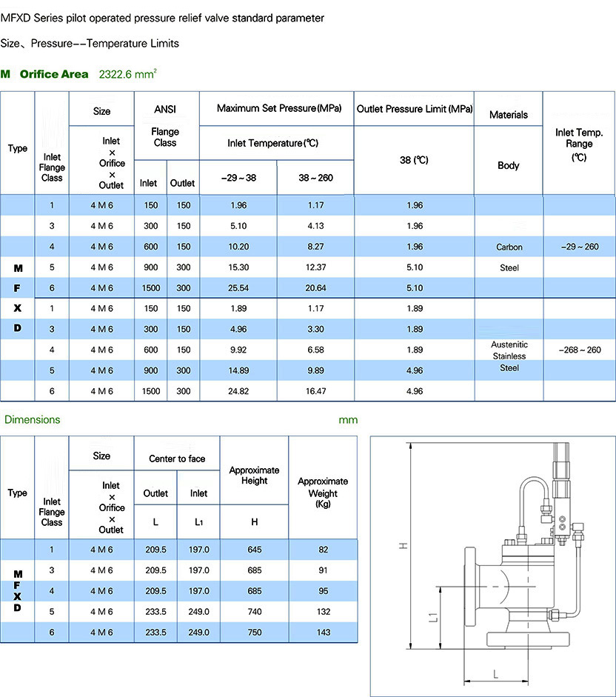Click the set pressure value '10.20'
Screen dimensions: 616x697
point(238,247)
